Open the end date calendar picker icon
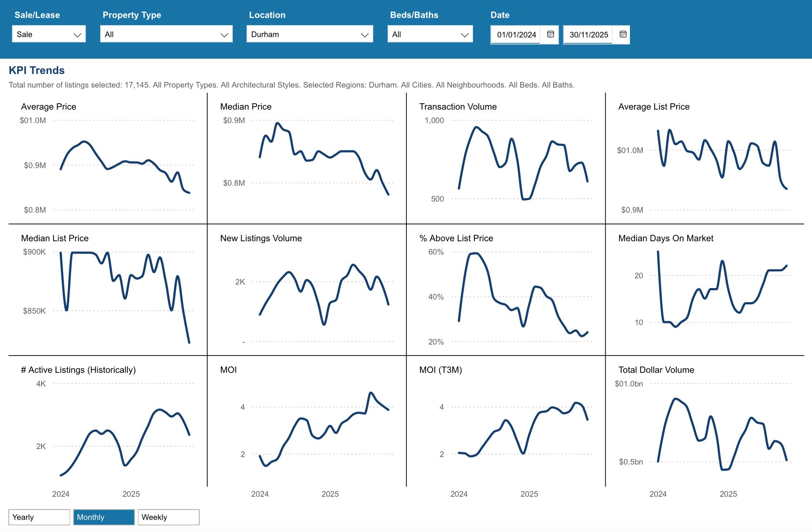 coord(622,34)
